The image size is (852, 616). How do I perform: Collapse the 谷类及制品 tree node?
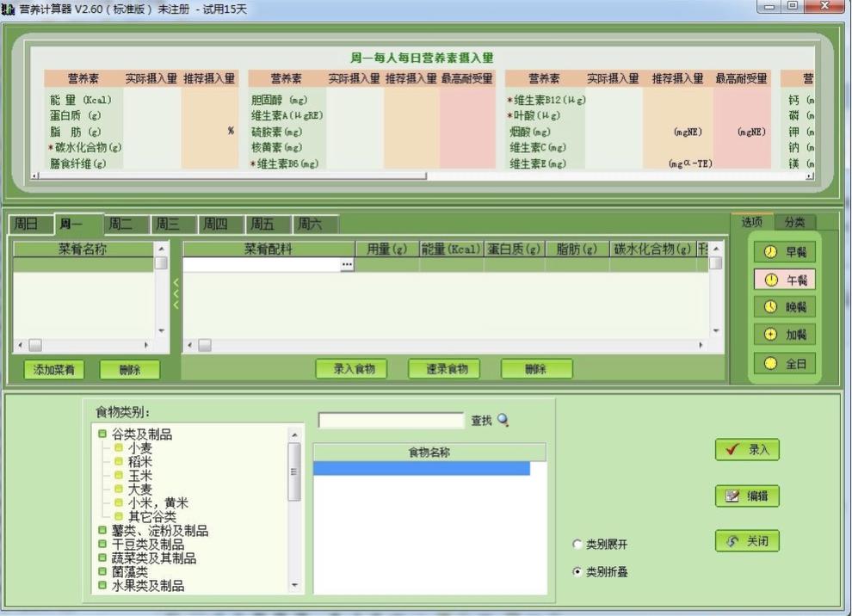point(102,434)
